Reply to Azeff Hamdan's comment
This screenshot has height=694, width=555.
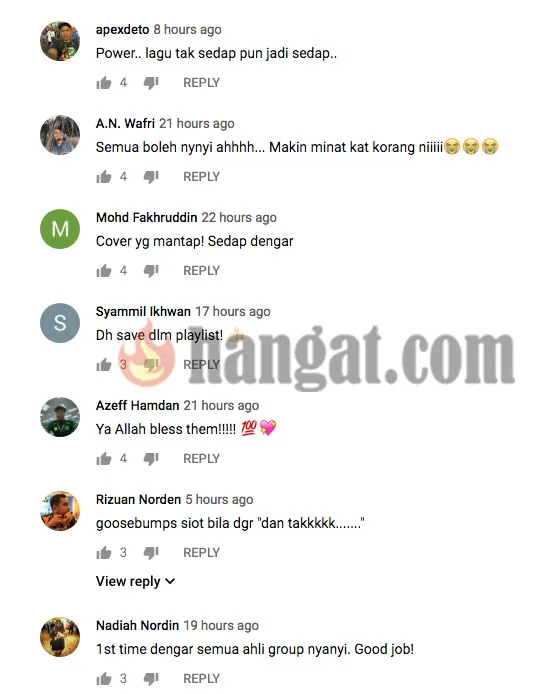pyautogui.click(x=201, y=459)
